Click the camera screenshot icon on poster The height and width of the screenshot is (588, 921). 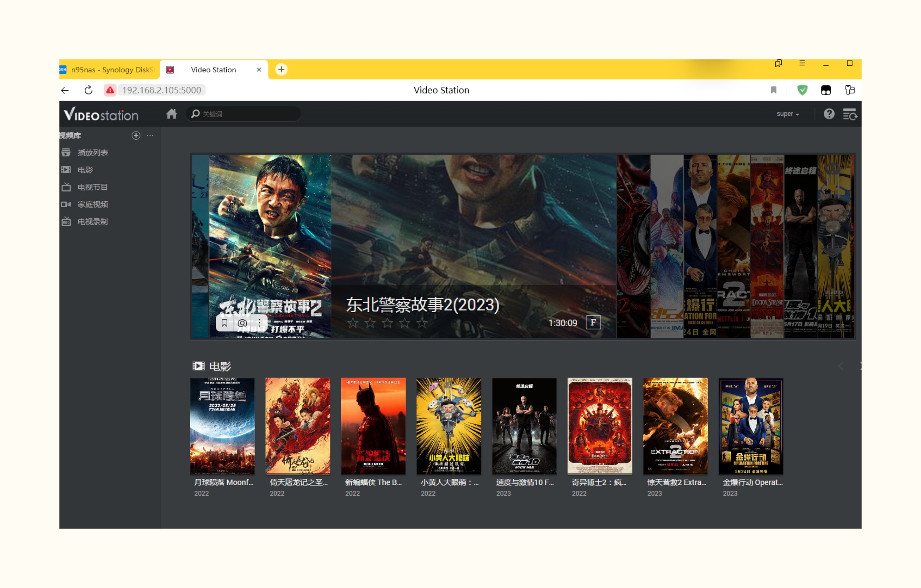(242, 323)
